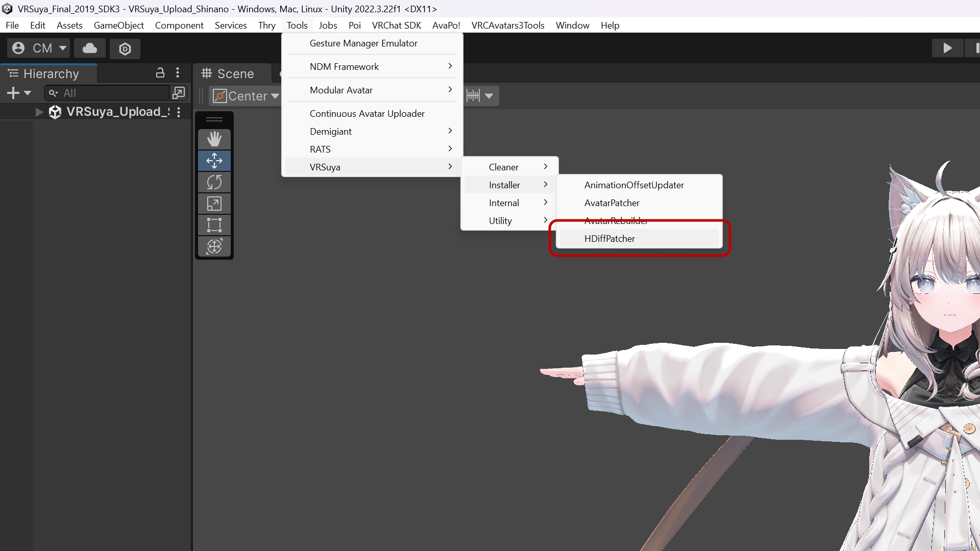Select the Rotate tool

(x=214, y=182)
